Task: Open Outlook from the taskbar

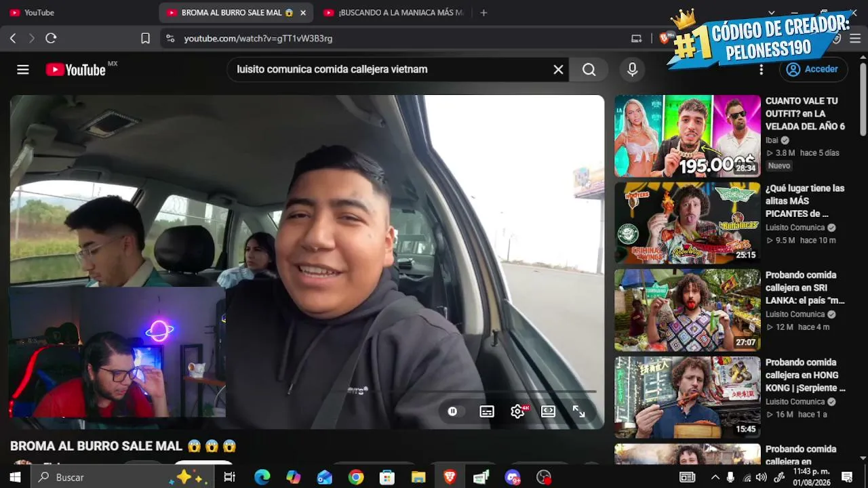Action: tap(325, 477)
